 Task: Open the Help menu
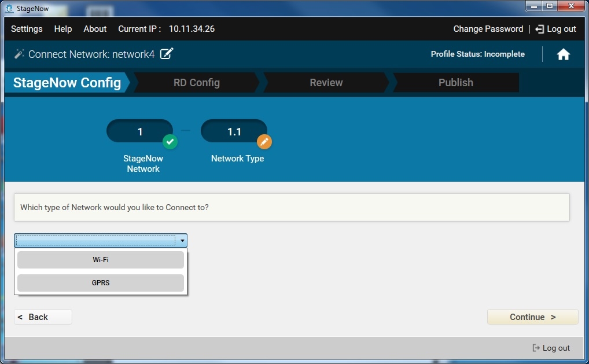click(x=63, y=29)
